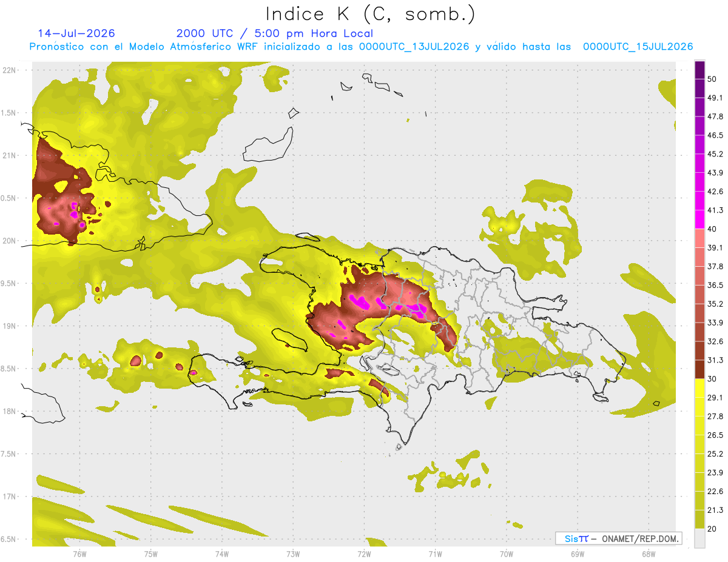Click the latitude axis label "17N"

click(x=8, y=497)
